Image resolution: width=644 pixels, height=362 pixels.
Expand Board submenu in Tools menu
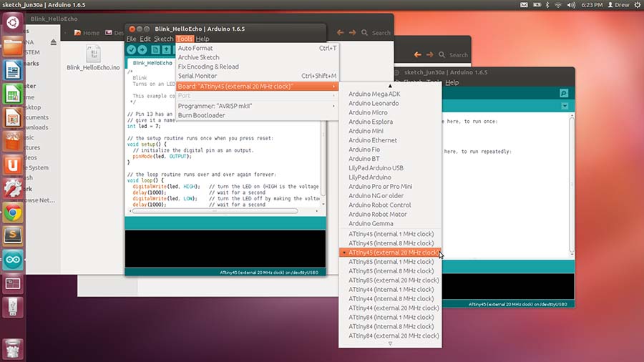pyautogui.click(x=257, y=86)
